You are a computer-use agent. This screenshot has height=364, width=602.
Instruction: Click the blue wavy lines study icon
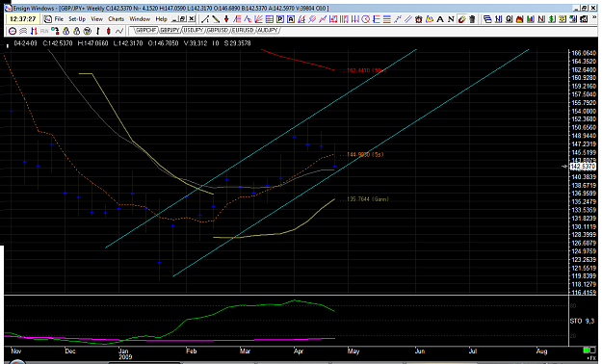(x=23, y=31)
